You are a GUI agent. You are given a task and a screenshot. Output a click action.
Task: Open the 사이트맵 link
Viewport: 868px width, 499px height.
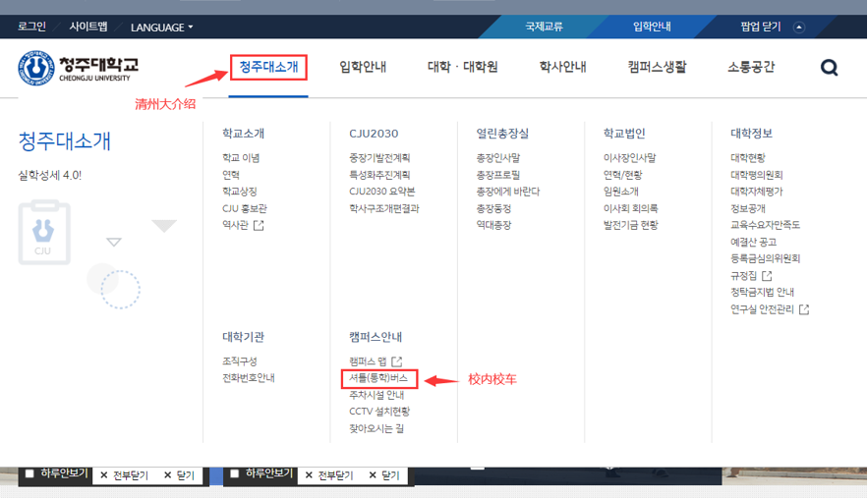pos(88,27)
